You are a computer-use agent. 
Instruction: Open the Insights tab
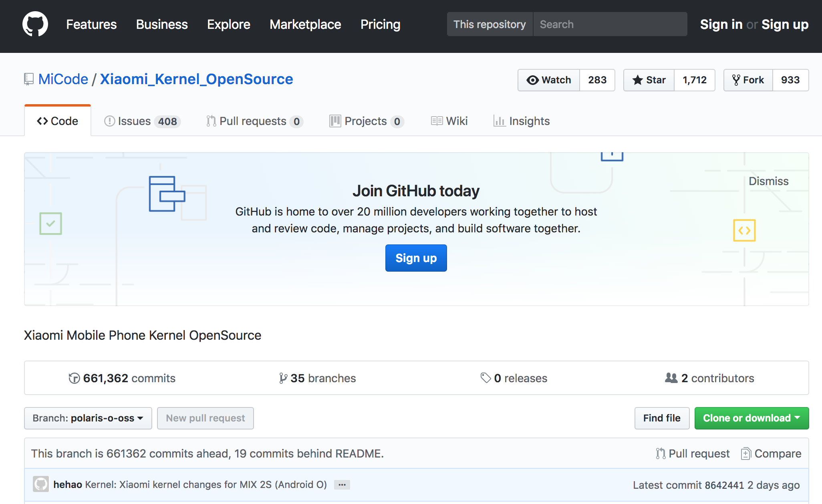pos(522,121)
